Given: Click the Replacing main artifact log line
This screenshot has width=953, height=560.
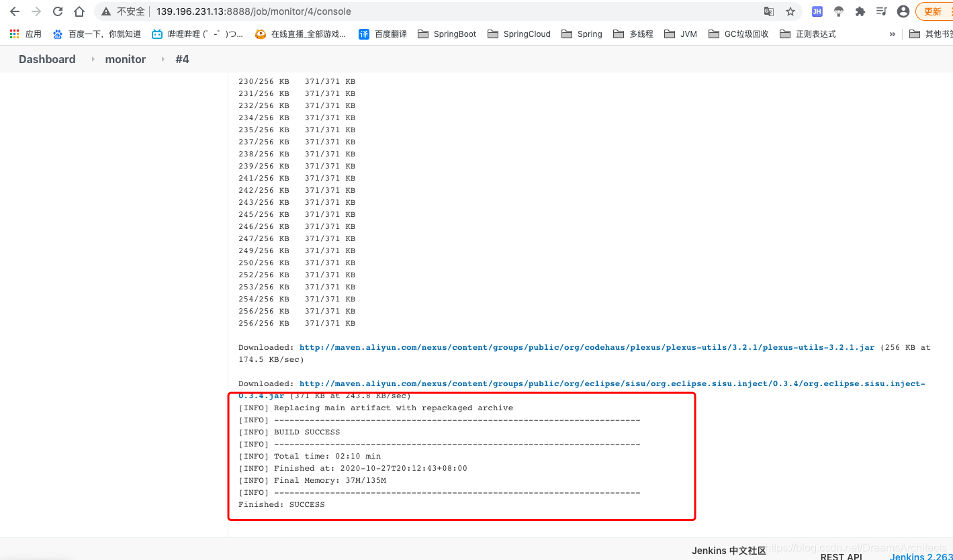Looking at the screenshot, I should point(375,408).
